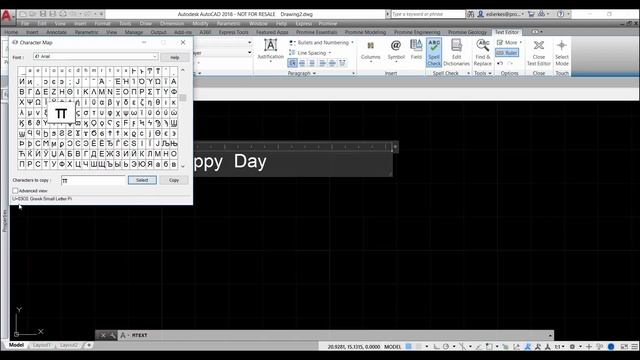Image resolution: width=640 pixels, height=360 pixels.
Task: Toggle default paragraph alignment button
Action: coord(292,63)
